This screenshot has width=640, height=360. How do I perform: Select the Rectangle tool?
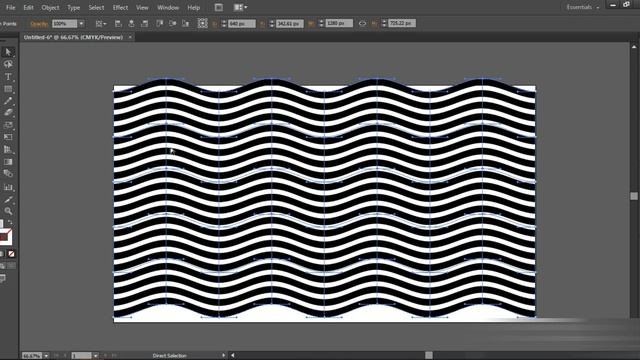[8, 89]
